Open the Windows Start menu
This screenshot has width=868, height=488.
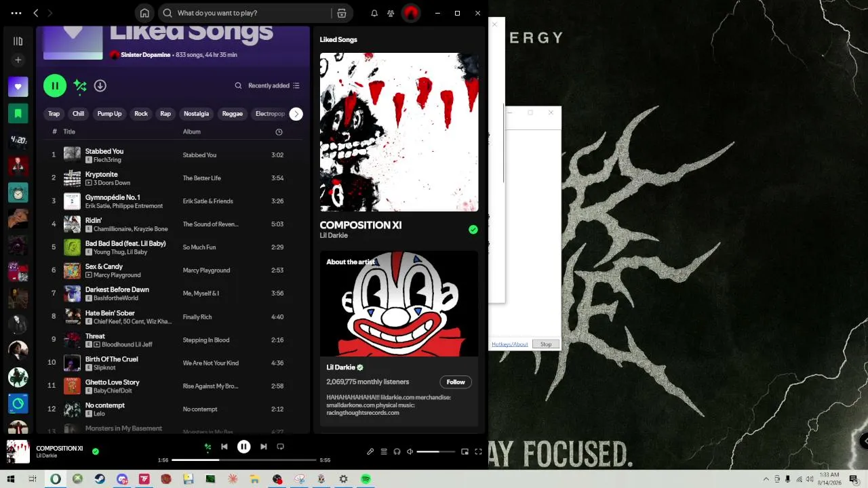[x=10, y=479]
